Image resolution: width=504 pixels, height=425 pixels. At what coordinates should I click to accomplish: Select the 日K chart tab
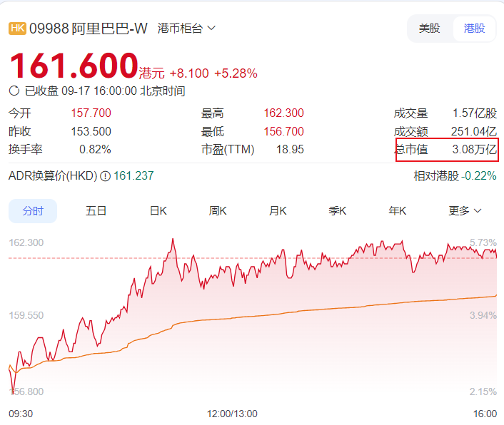[x=158, y=211]
